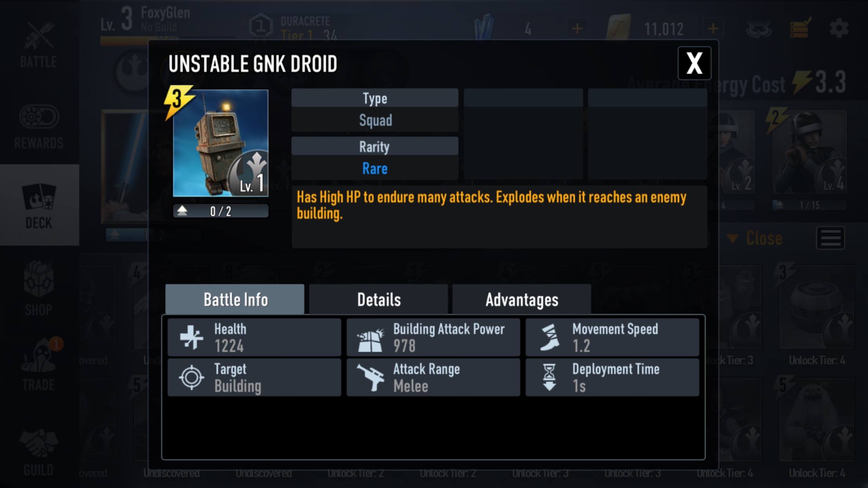Open the Battle menu in sidebar
Viewport: 868px width, 488px height.
(39, 44)
